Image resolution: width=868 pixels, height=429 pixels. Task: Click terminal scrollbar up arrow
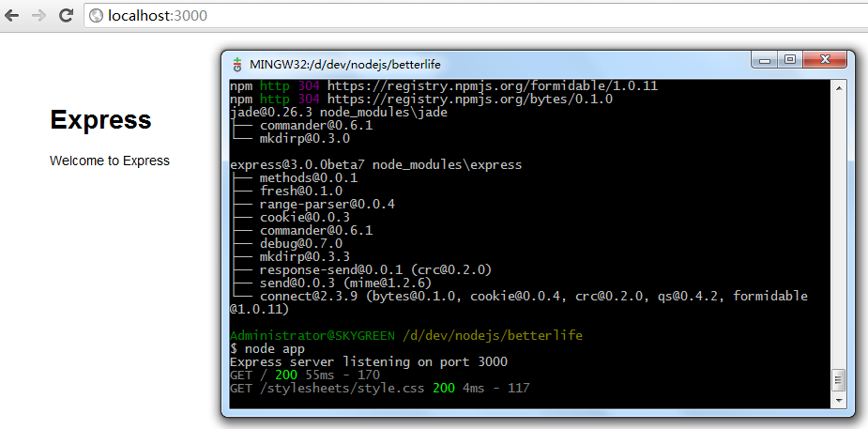pyautogui.click(x=838, y=87)
